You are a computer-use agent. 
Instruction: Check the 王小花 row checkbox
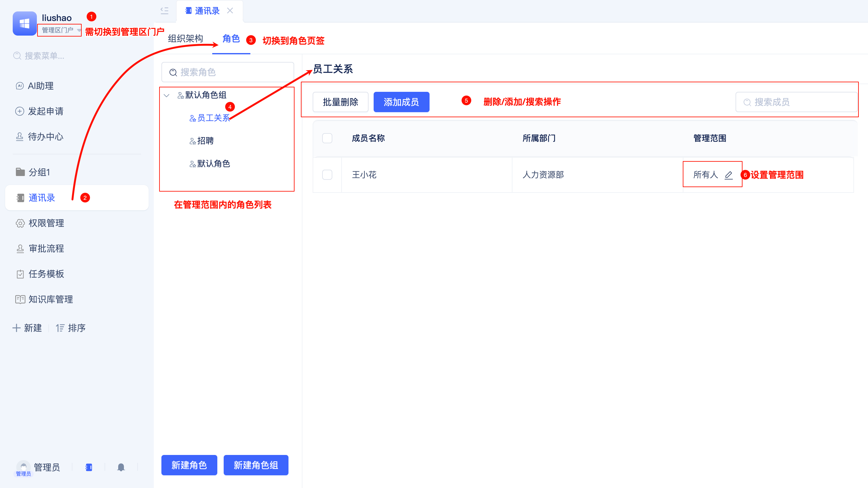pos(327,175)
